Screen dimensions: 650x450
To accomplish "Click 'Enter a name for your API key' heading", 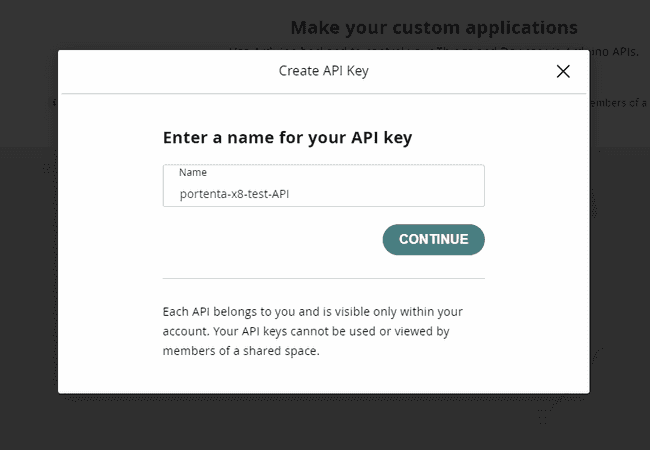I will pyautogui.click(x=287, y=138).
